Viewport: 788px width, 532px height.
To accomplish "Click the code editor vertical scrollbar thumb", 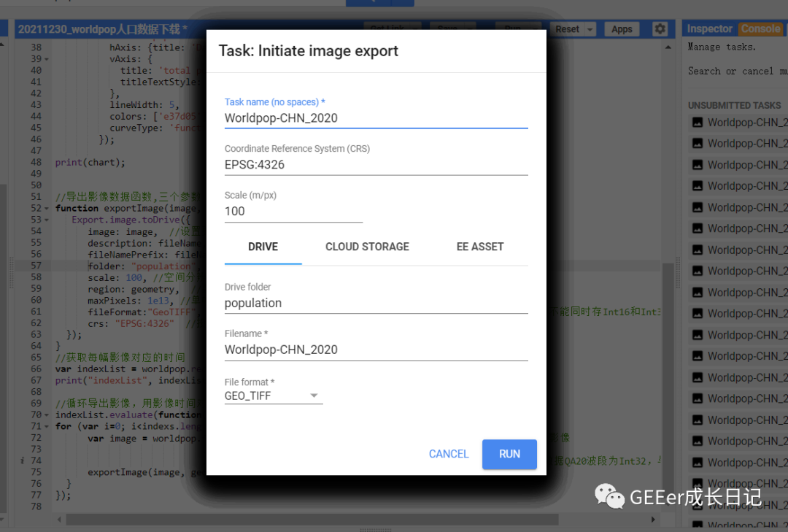I will (668, 388).
